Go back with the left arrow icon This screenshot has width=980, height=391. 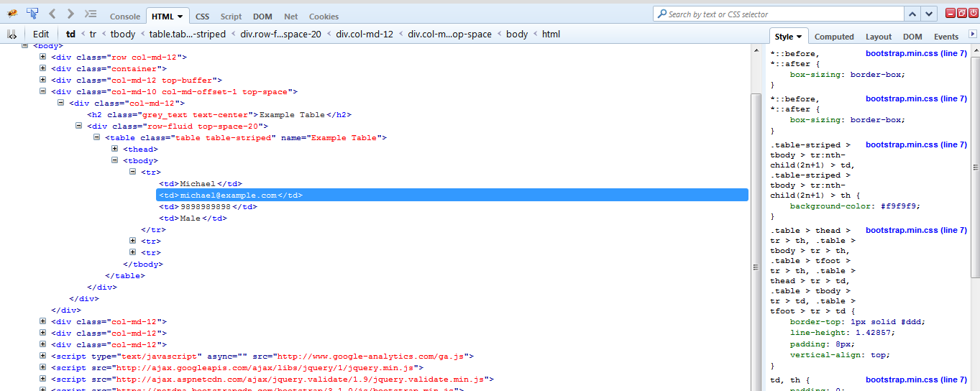tap(52, 14)
